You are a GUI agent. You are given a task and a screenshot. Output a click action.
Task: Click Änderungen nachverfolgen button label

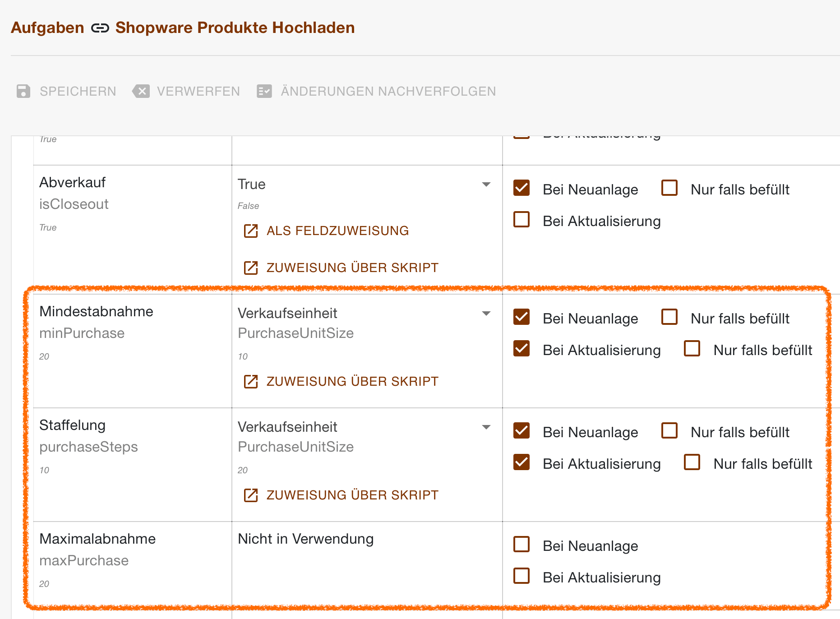388,91
